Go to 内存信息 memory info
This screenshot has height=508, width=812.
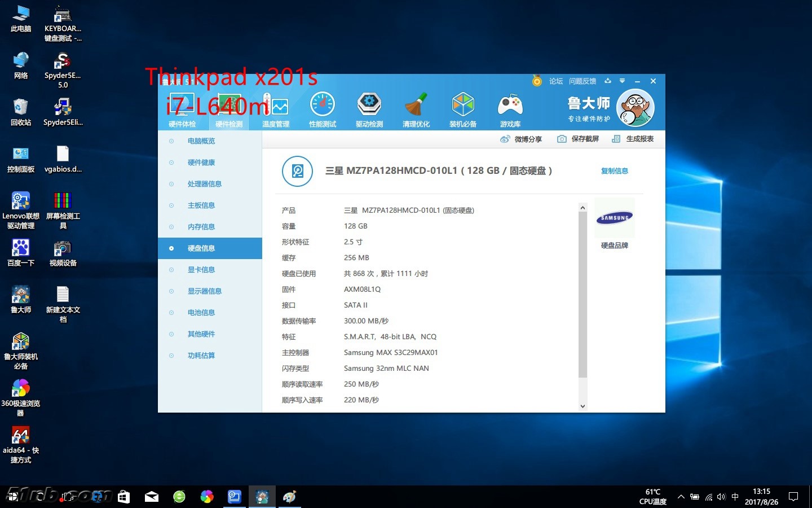pos(201,227)
